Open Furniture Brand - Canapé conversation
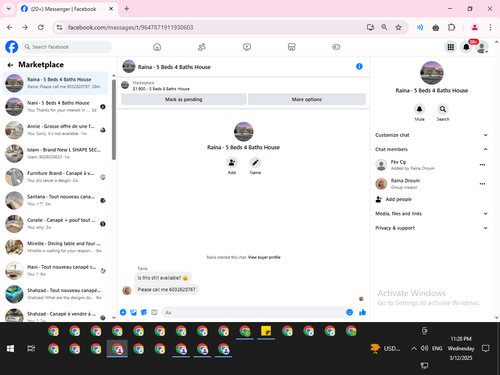This screenshot has width=500, height=375. [x=55, y=177]
